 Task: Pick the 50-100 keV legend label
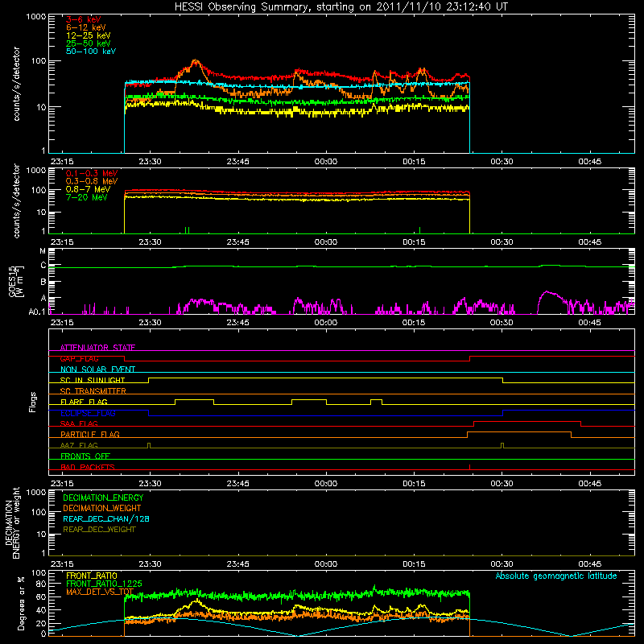tap(91, 52)
